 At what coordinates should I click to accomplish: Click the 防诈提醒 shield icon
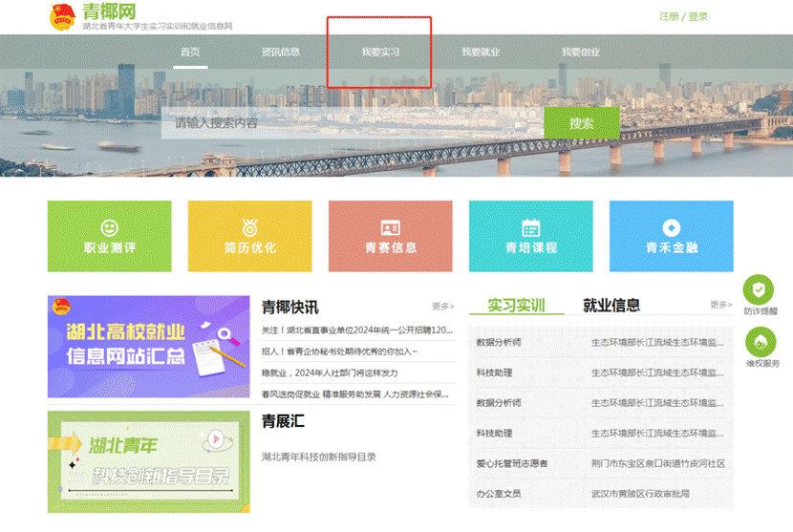[x=758, y=289]
